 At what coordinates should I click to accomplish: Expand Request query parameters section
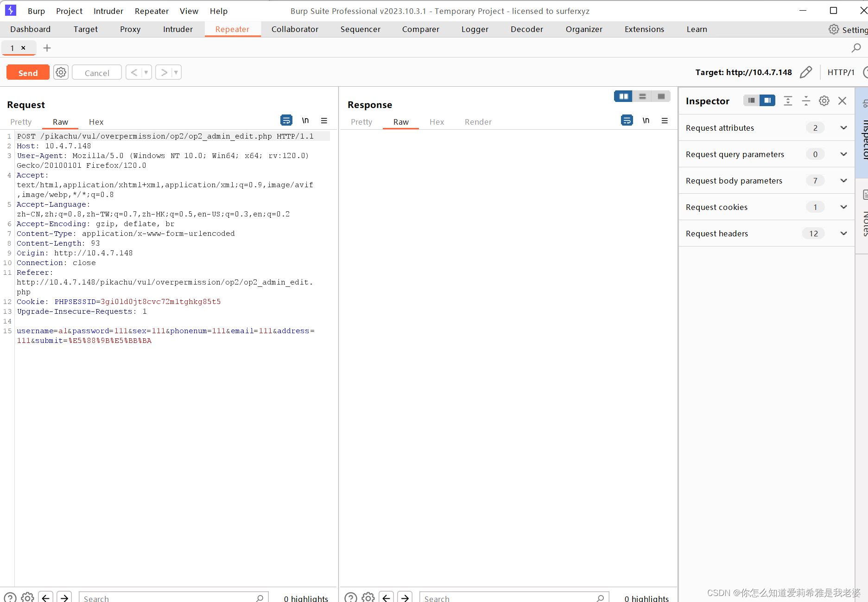767,154
